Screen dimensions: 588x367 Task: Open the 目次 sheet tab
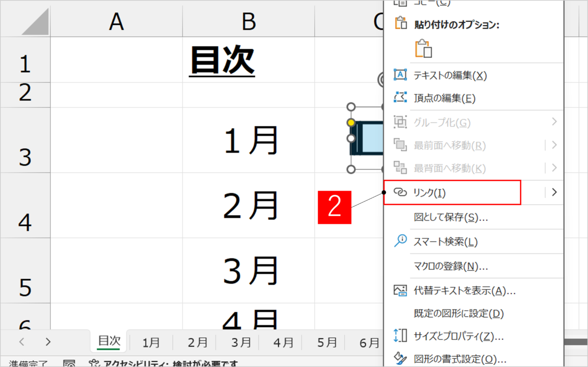point(109,341)
